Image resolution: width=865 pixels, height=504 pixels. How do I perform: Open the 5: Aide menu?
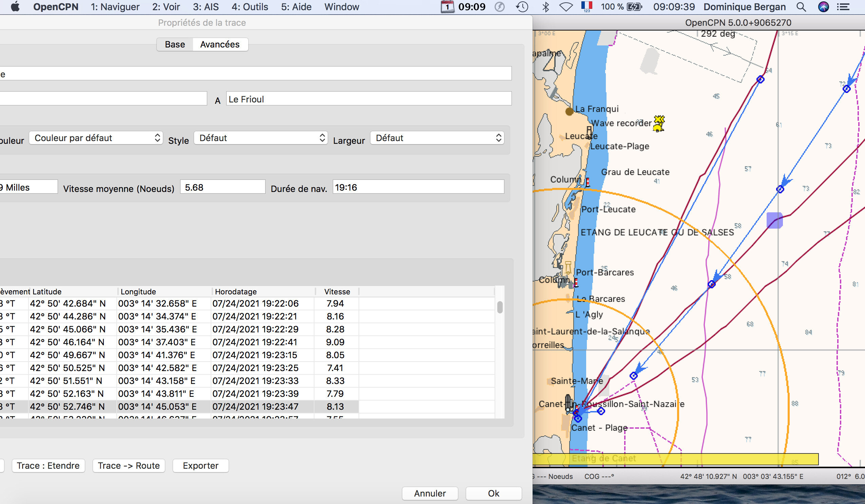296,7
